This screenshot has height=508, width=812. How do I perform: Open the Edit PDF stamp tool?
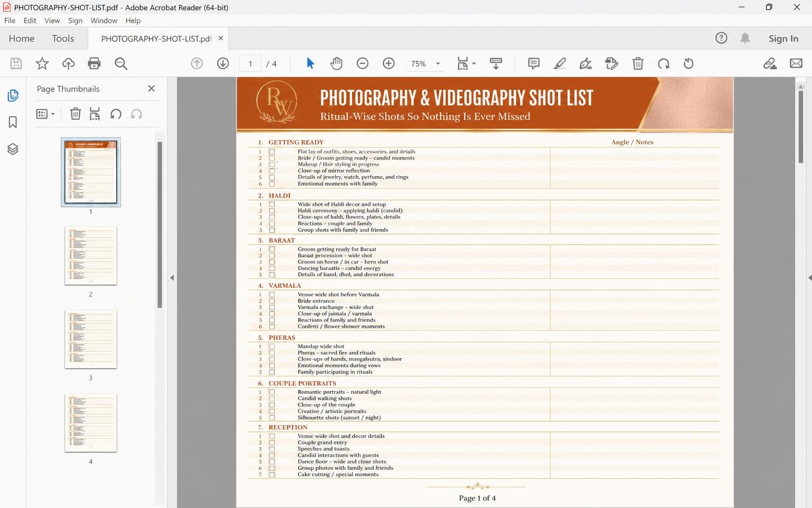(x=612, y=63)
